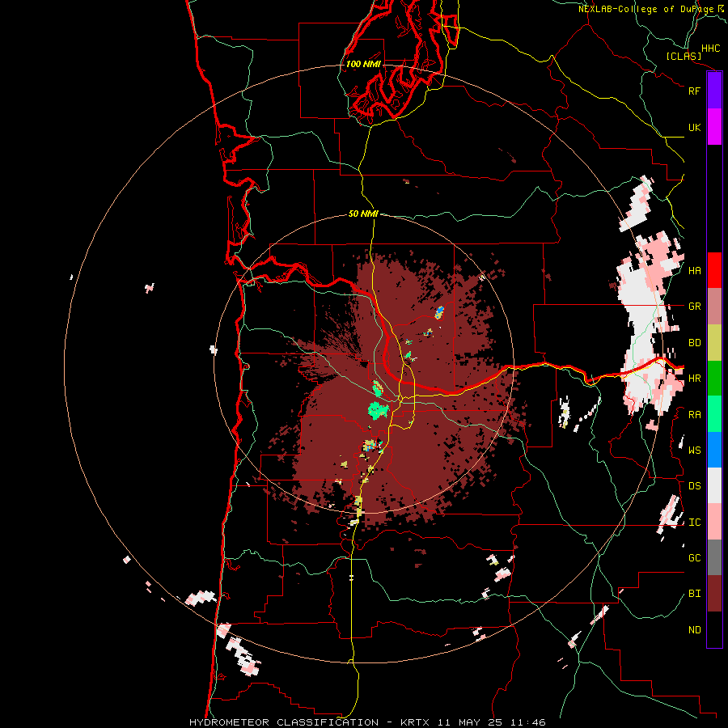Image resolution: width=728 pixels, height=728 pixels.
Task: Click the RF legend label
Action: (694, 91)
